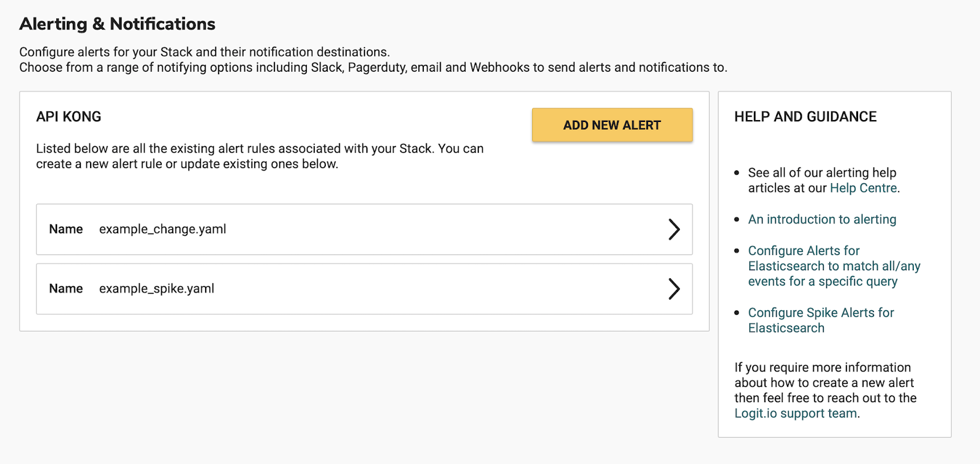Click the ADD NEW ALERT button
Viewport: 980px width, 464px height.
(x=612, y=125)
